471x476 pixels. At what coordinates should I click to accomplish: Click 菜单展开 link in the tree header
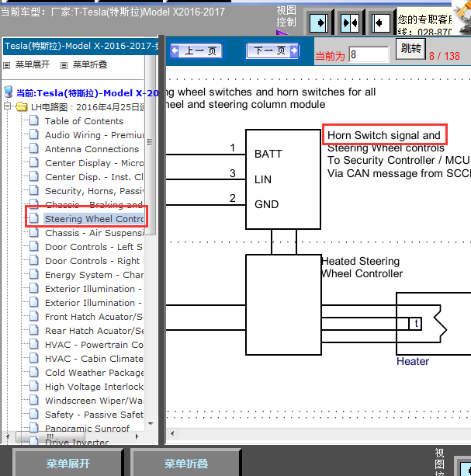tap(33, 64)
